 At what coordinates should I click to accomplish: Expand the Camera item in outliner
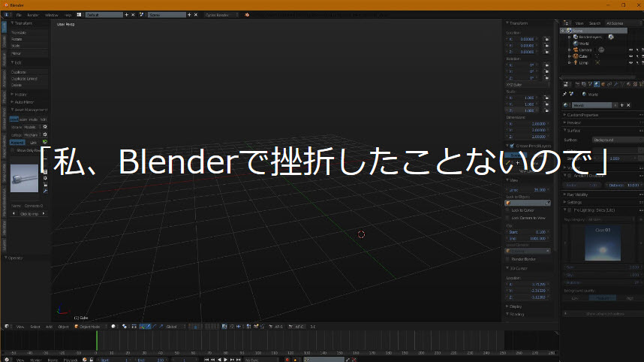[x=569, y=50]
